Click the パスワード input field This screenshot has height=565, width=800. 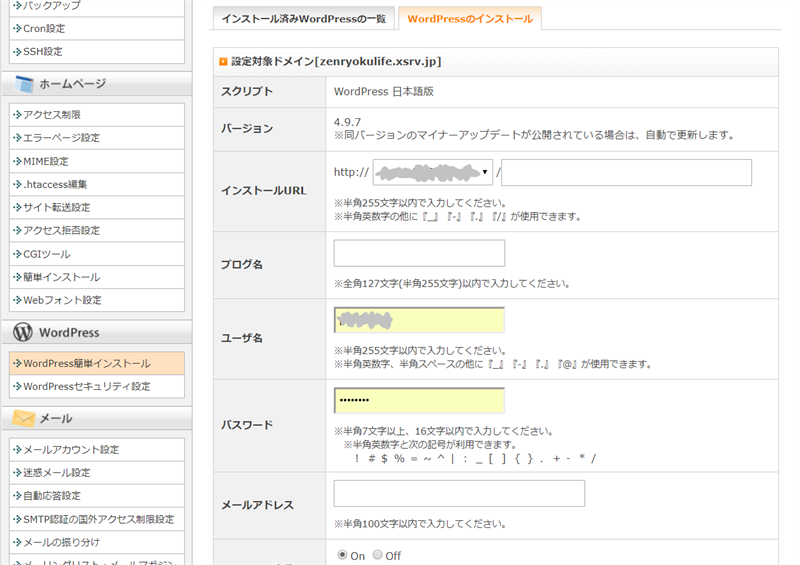coord(419,400)
